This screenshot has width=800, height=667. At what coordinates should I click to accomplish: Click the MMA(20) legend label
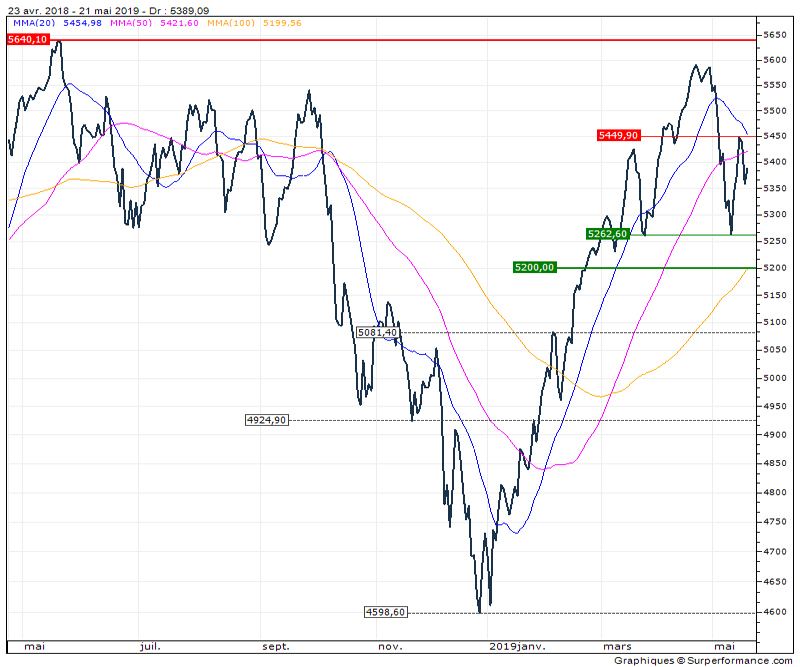(x=34, y=23)
